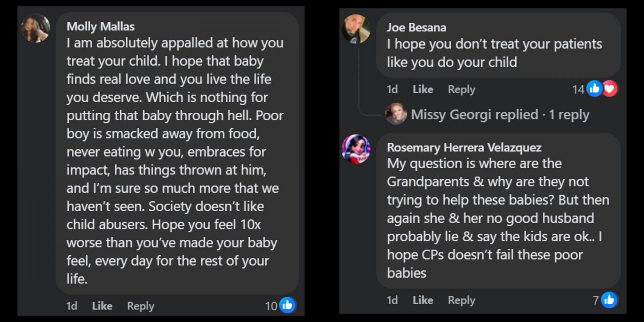Open Joe Besana name link
644x322 pixels.
(416, 27)
